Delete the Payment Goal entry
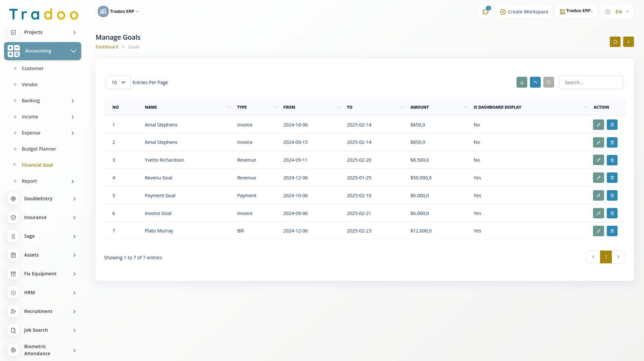The image size is (644, 361). 612,196
